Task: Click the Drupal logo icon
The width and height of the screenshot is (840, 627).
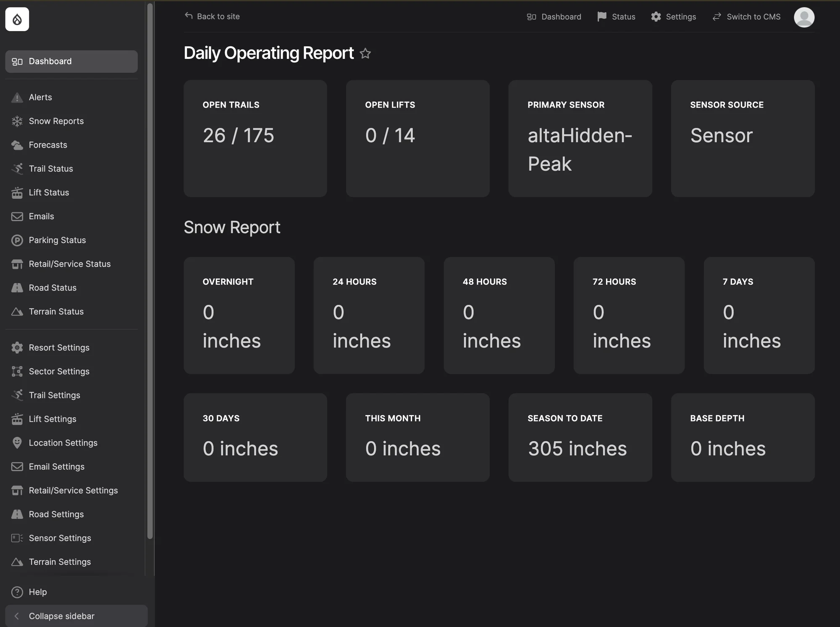Action: (x=17, y=19)
